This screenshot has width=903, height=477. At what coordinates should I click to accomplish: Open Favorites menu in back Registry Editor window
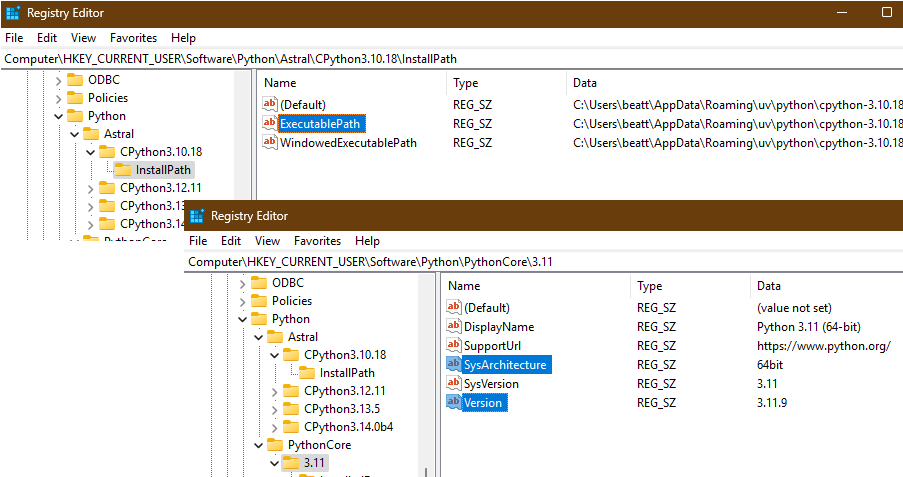point(134,38)
